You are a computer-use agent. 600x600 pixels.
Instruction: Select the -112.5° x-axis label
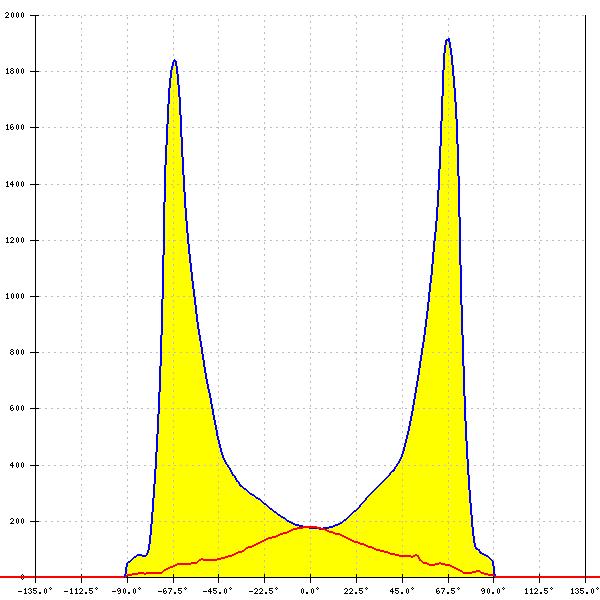tap(81, 591)
